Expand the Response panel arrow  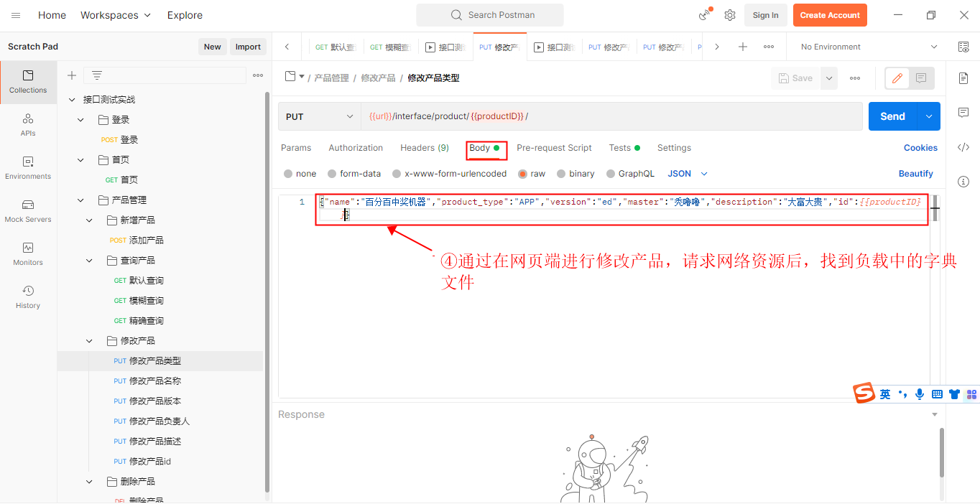coord(935,415)
